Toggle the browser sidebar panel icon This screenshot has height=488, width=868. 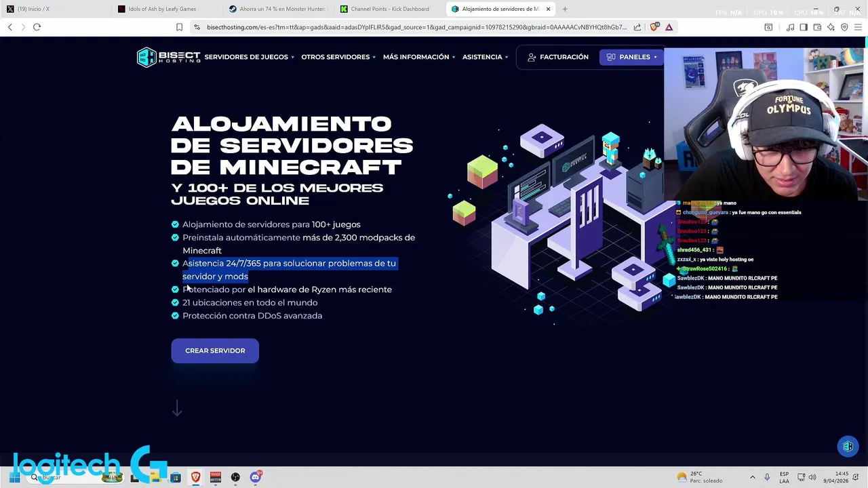pyautogui.click(x=804, y=27)
